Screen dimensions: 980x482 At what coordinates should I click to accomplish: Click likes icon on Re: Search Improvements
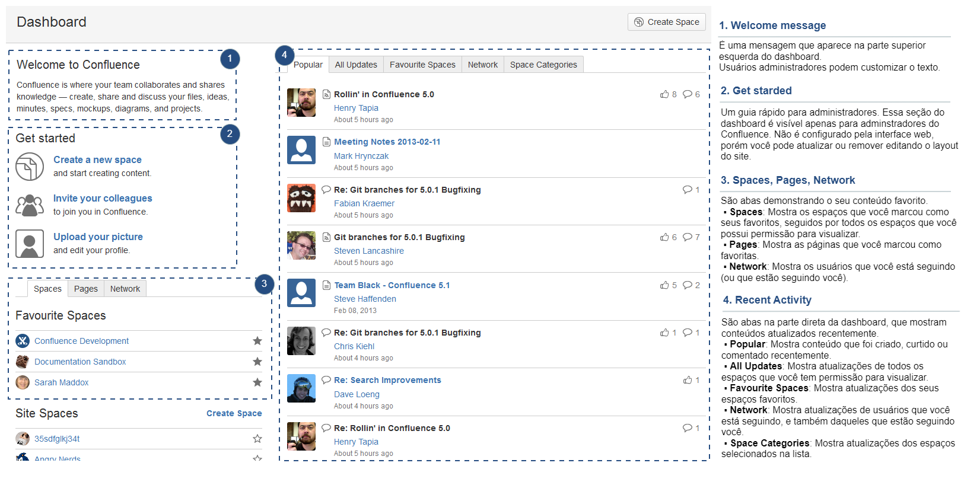coord(688,380)
